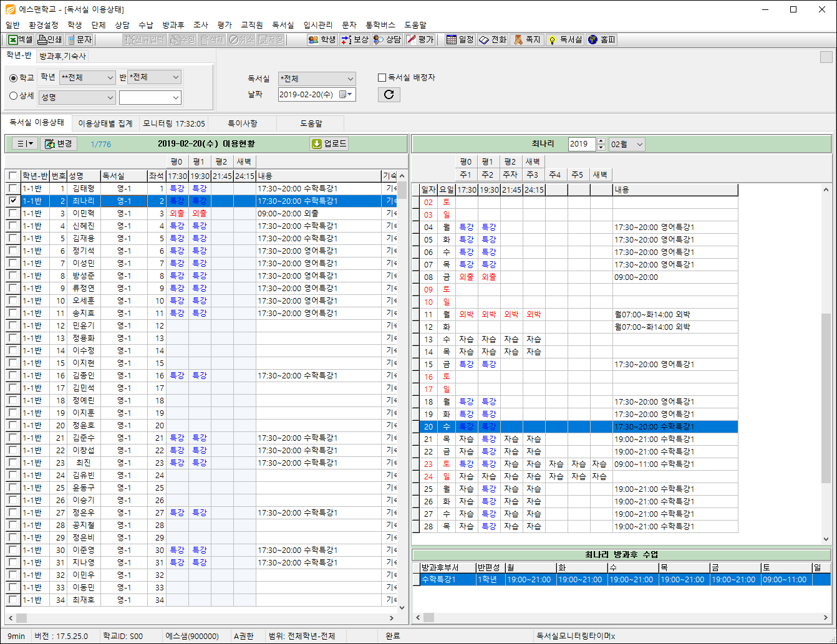The width and height of the screenshot is (837, 644).
Task: Open the 일정 calendar toolbar icon
Action: (460, 39)
